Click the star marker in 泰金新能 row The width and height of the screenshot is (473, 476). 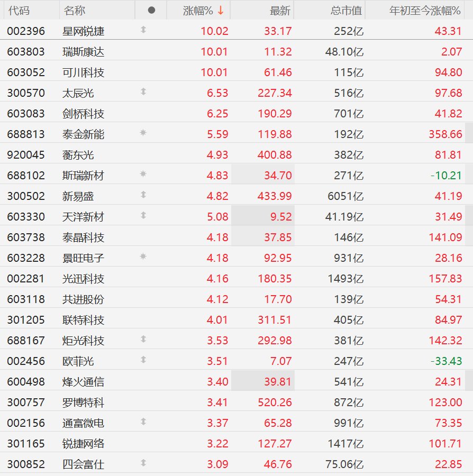pyautogui.click(x=143, y=133)
